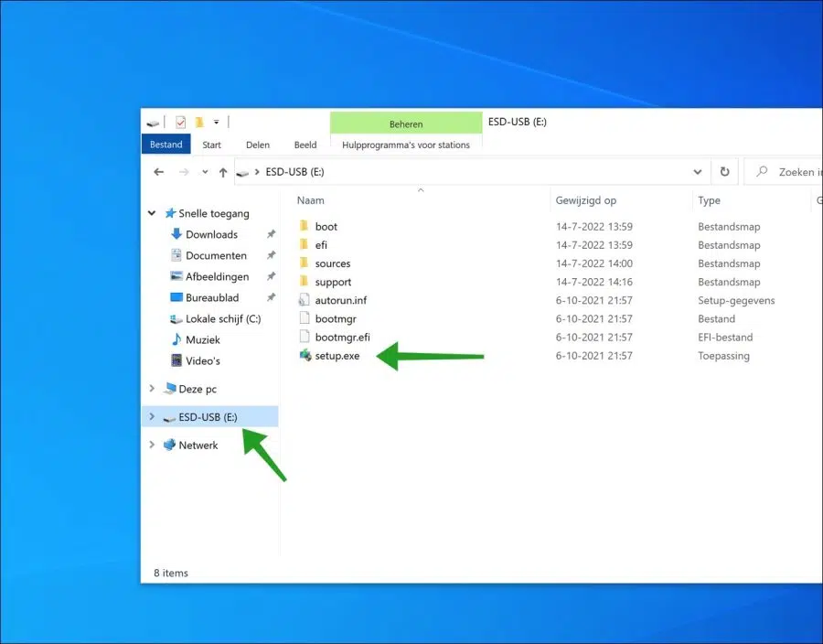Select the file name autorun.inf

[341, 300]
